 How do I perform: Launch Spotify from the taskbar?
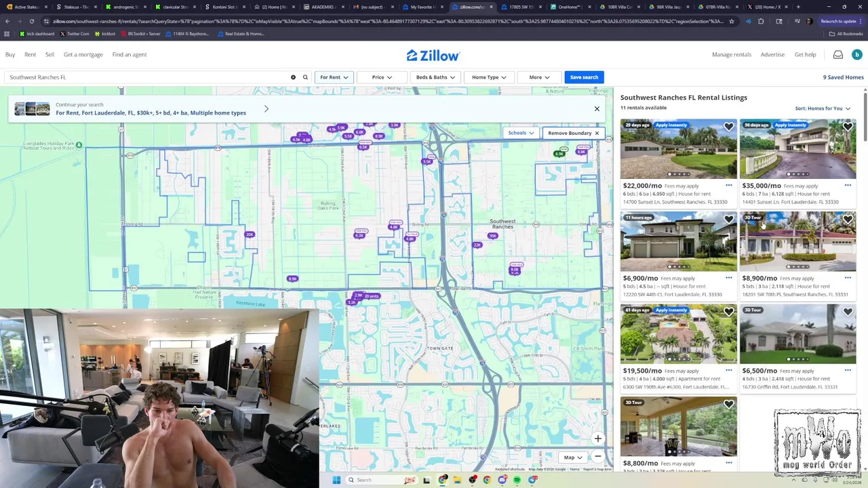517,480
